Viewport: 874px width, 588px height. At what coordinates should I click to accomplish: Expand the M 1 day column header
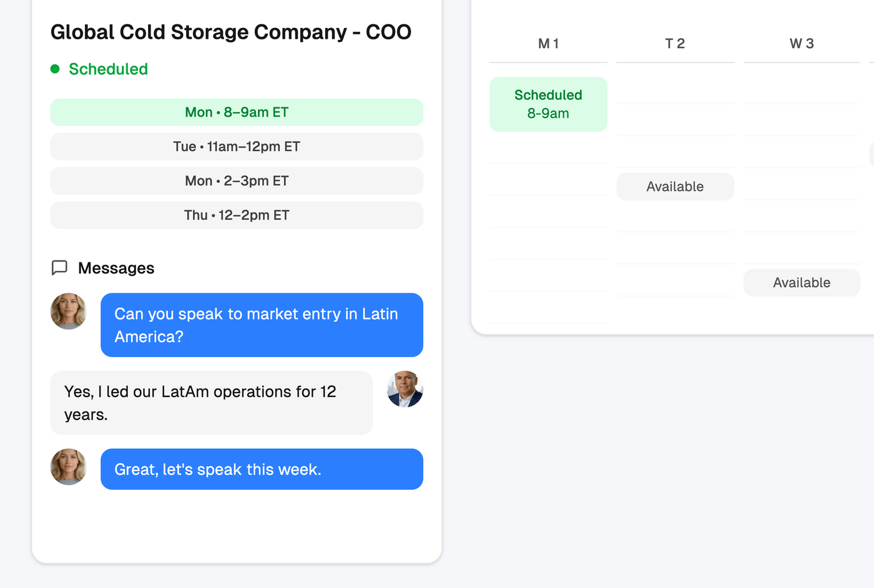(548, 44)
